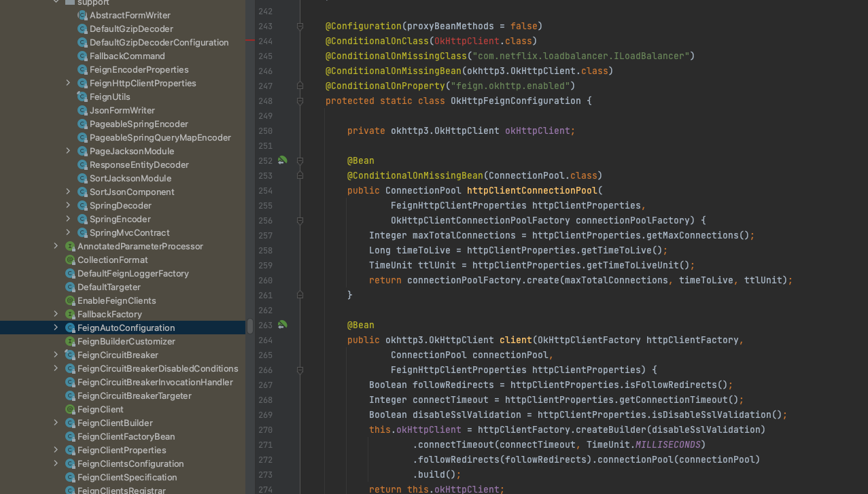This screenshot has width=868, height=494.
Task: Toggle fold end marker on line 261
Action: (300, 296)
